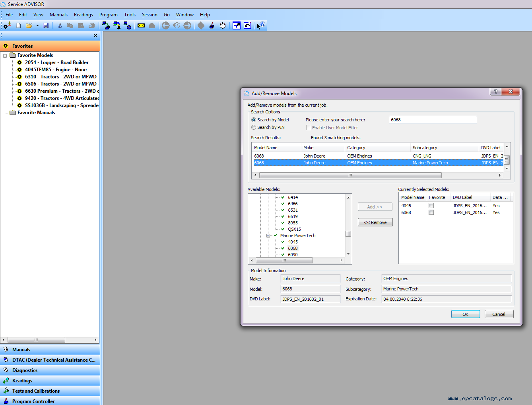The height and width of the screenshot is (405, 532).
Task: Open the Program menu
Action: (109, 15)
